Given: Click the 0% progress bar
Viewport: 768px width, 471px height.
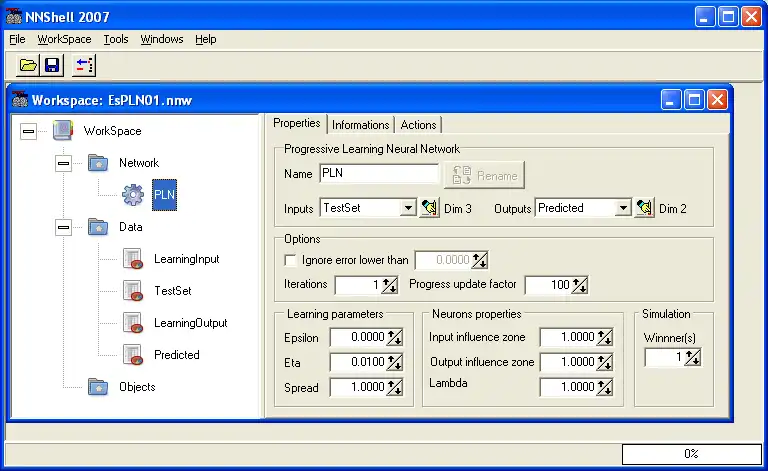Looking at the screenshot, I should pos(692,454).
